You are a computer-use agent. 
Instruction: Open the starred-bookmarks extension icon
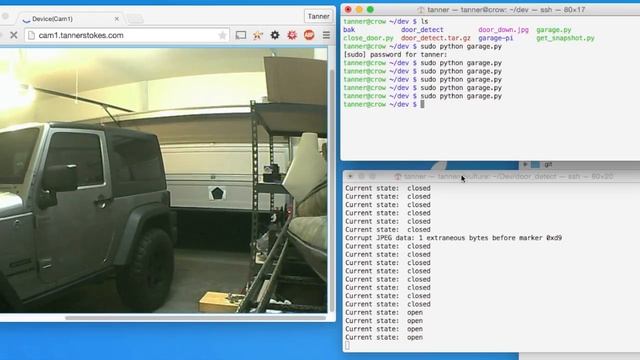258,35
